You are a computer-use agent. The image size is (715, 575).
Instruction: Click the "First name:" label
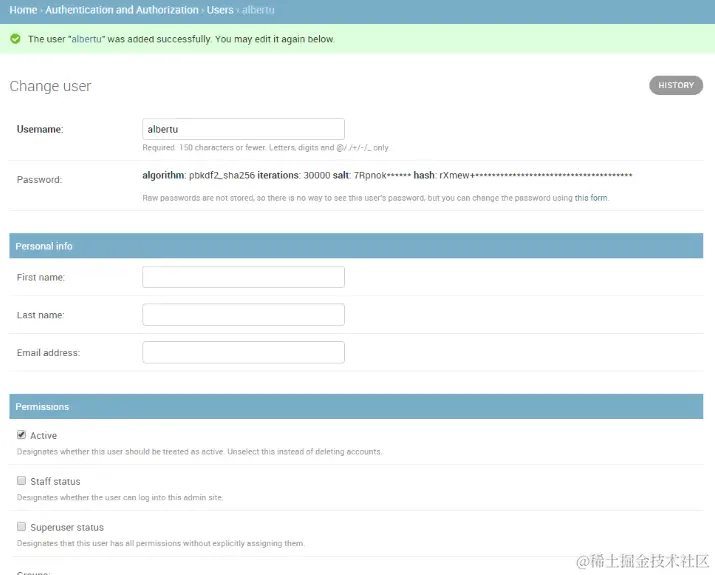tap(41, 277)
